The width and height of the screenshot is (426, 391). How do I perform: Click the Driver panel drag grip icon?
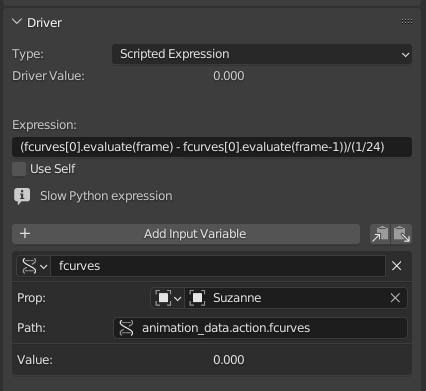407,22
